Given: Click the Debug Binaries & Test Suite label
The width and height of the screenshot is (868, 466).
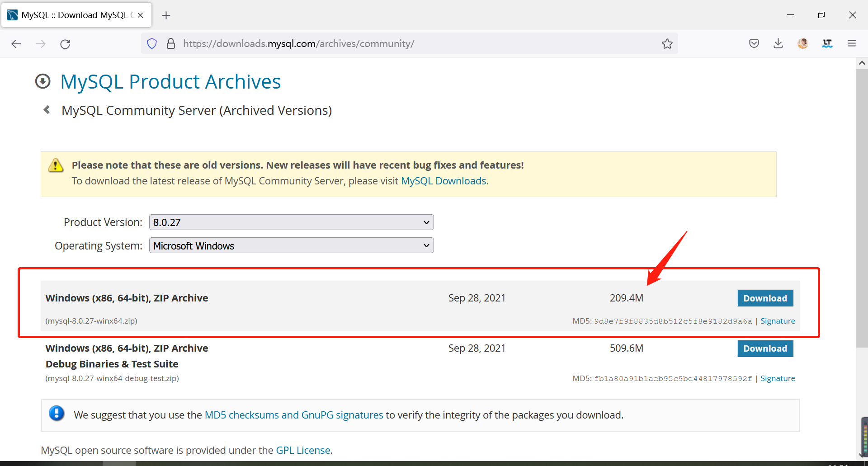Looking at the screenshot, I should (x=112, y=364).
